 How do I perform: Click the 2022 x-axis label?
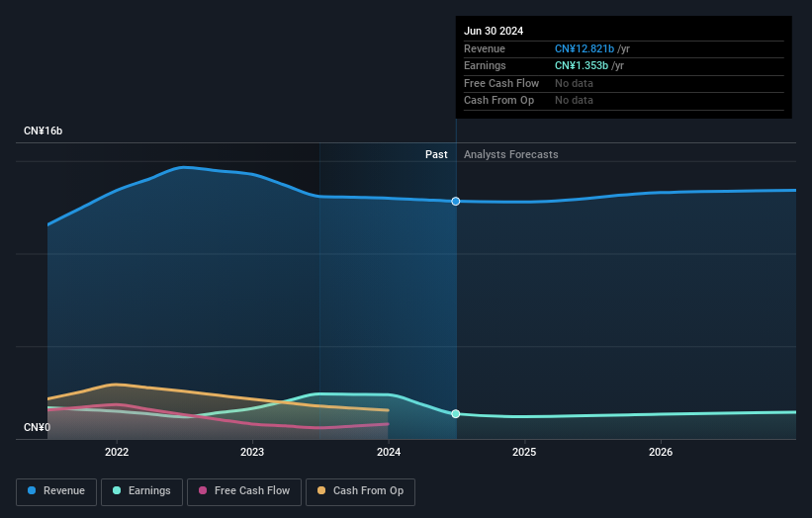(x=117, y=452)
